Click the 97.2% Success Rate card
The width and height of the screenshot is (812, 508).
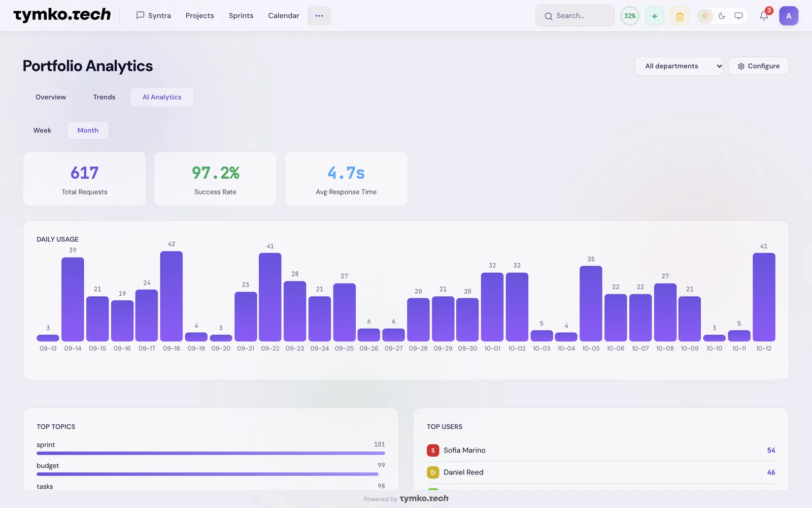pos(215,179)
